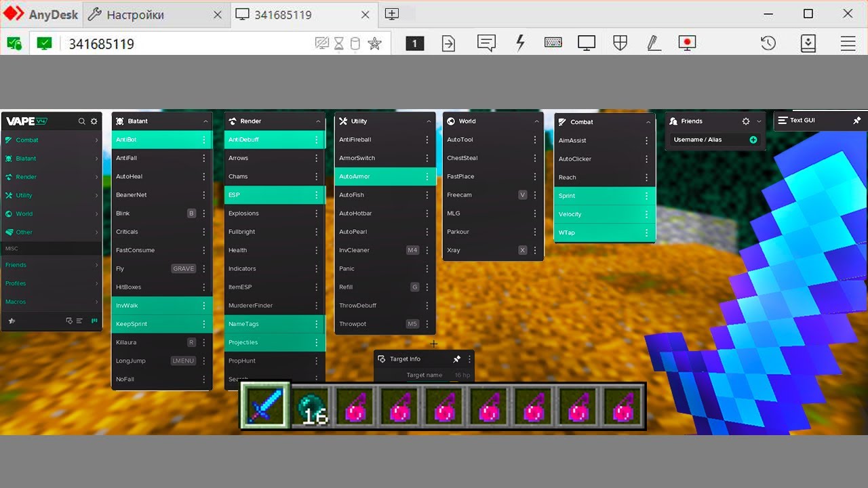Open three-dot options for Killaura
Screen dimensions: 868x488
[x=204, y=342]
